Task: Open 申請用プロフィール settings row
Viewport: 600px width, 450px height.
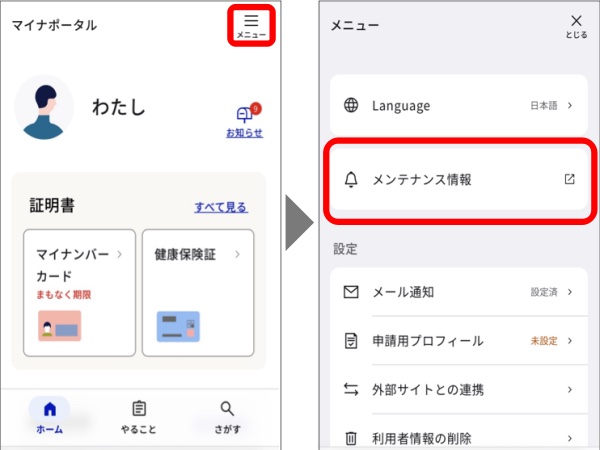Action: [x=459, y=341]
